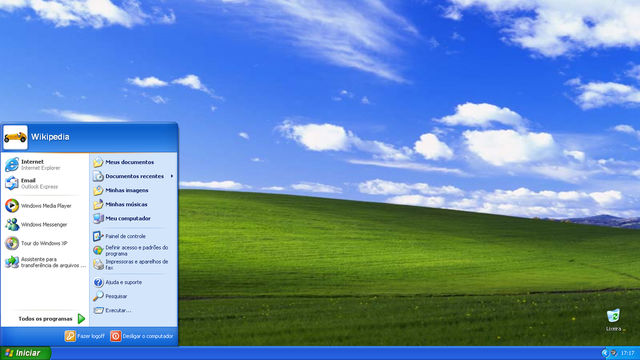Screen dimensions: 640x360
Task: Click the Ajuda e suporte icon
Action: point(98,282)
